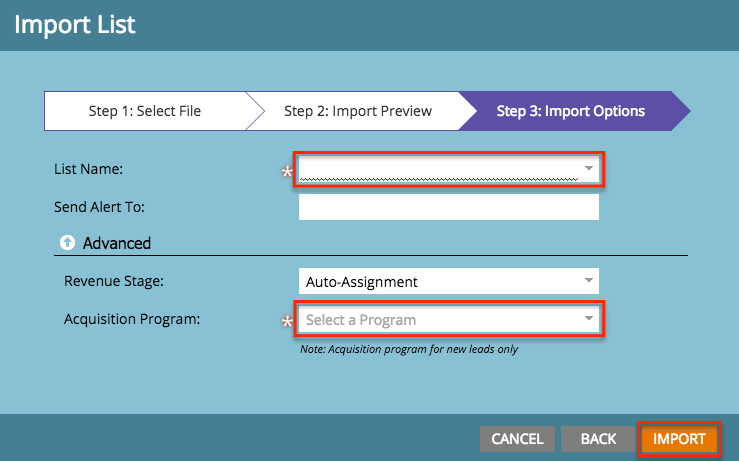The width and height of the screenshot is (739, 461).
Task: Click the Send Alert To field
Action: pyautogui.click(x=449, y=207)
